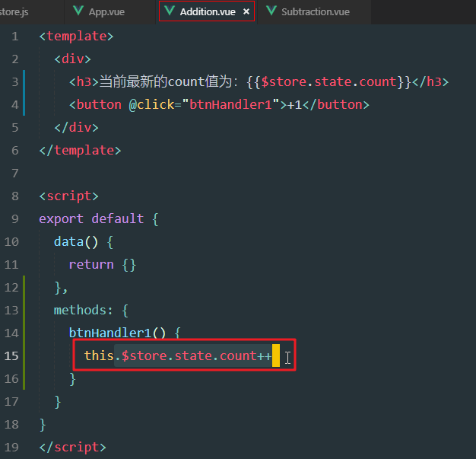Image resolution: width=476 pixels, height=459 pixels.
Task: Click line number 8 beside the script tag
Action: point(15,196)
